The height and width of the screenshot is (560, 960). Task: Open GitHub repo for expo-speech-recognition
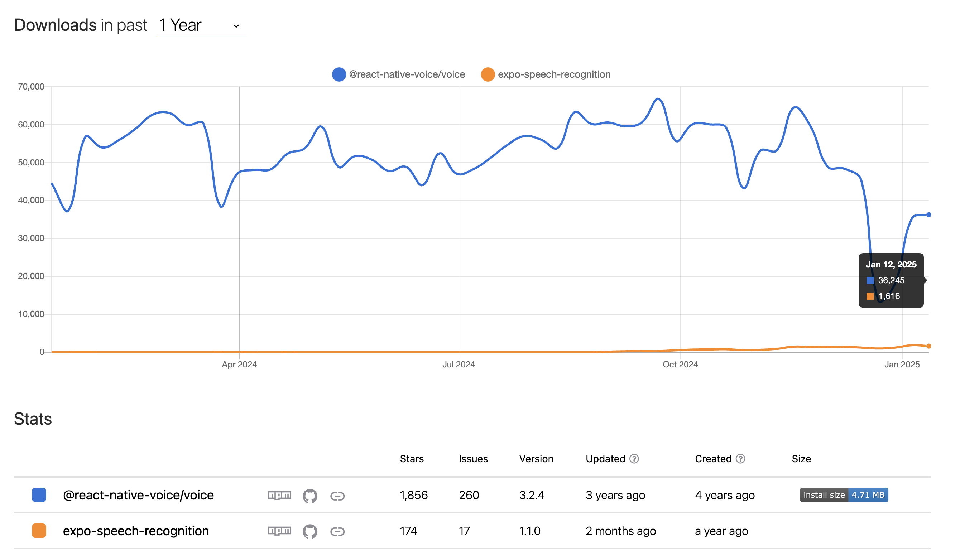click(x=310, y=531)
